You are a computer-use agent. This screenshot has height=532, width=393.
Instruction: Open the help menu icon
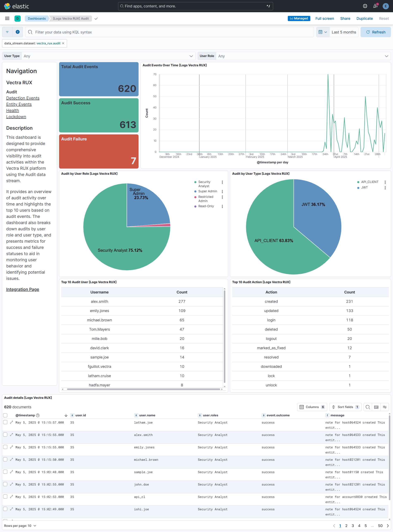(365, 6)
